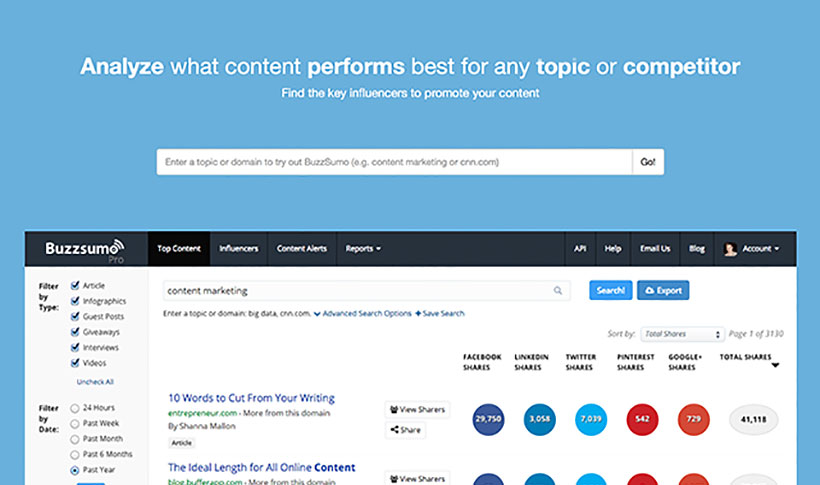Click the Facebook shares circle showing 29,750
Viewport: 820px width, 485px height.
pos(488,419)
